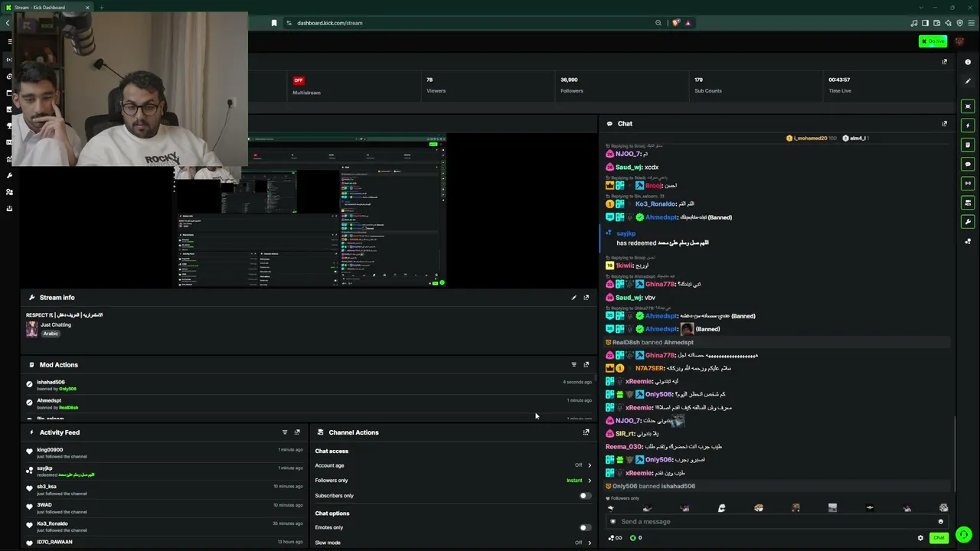Click the info icon in right sidebar

[968, 62]
